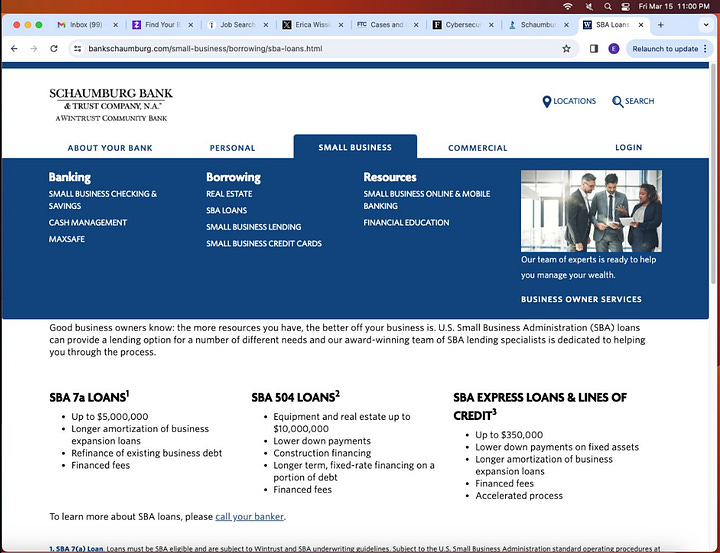Expand the tab search dropdown
The image size is (720, 553).
click(706, 25)
